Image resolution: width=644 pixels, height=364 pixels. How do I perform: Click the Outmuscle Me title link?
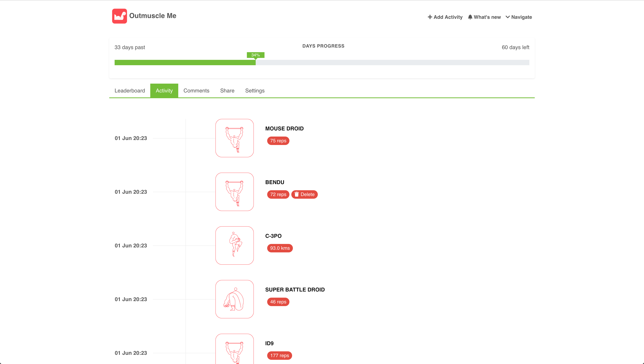pos(153,16)
